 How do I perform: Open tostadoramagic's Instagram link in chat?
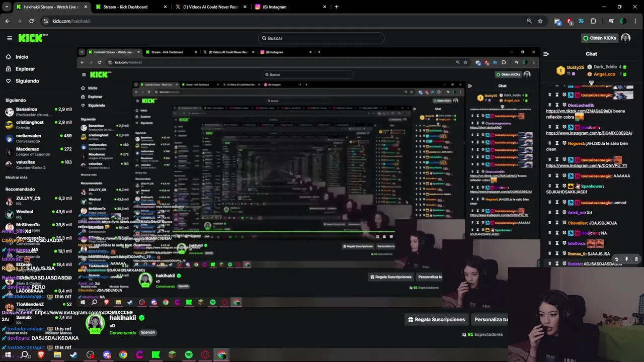tap(587, 165)
